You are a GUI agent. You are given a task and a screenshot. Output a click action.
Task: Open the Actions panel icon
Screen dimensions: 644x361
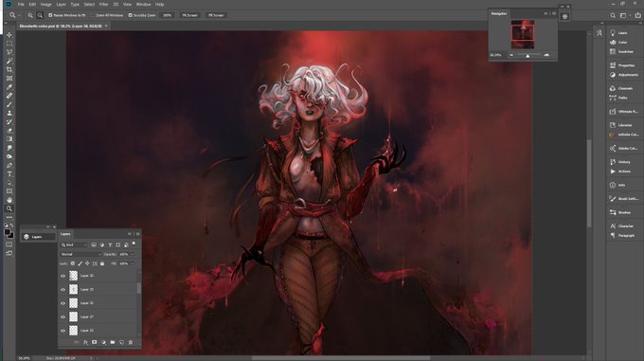tap(613, 171)
